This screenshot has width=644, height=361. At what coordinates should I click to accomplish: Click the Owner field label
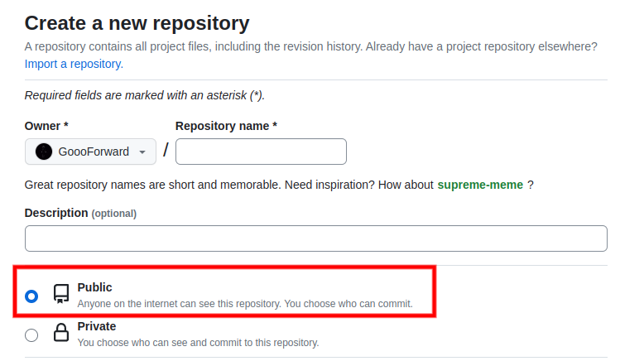46,126
